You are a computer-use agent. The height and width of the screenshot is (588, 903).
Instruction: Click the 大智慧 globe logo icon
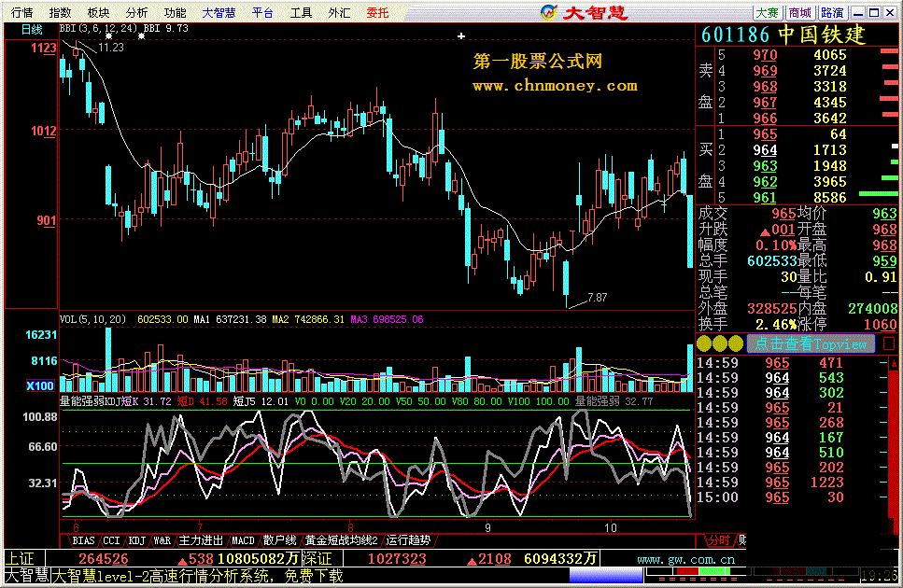pos(549,12)
